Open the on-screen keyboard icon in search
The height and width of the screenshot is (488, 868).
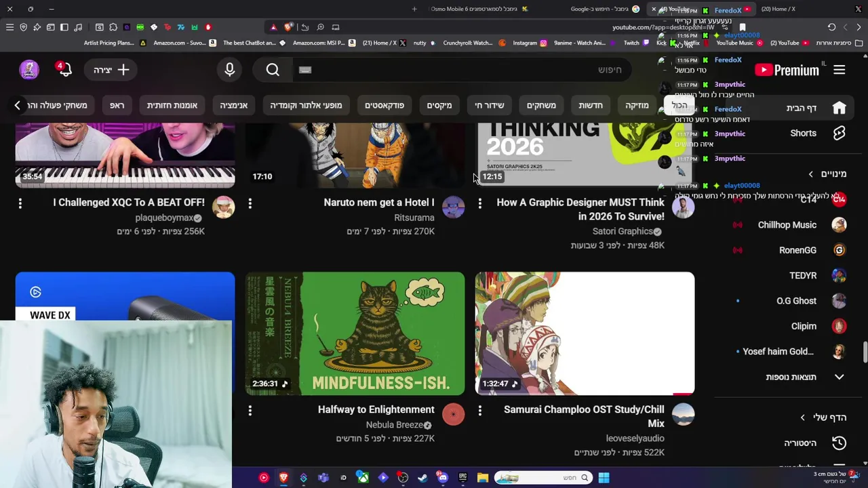tap(305, 70)
